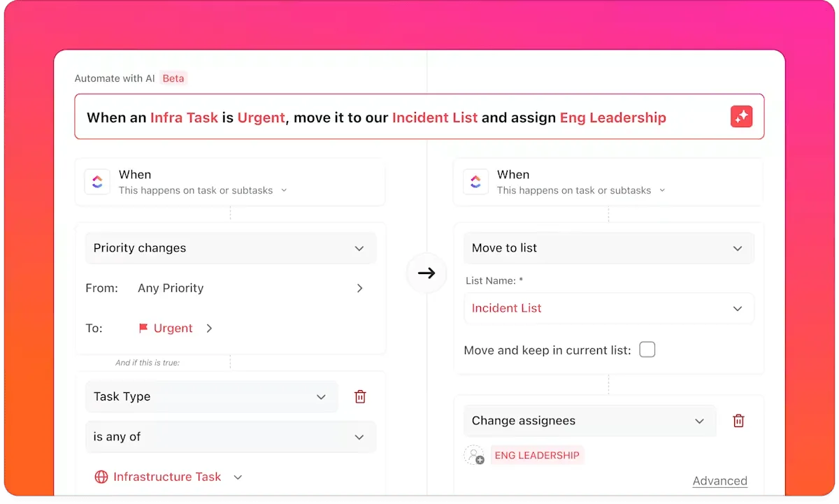Click the 'To:' label in the priority trigger
Image resolution: width=839 pixels, height=504 pixels.
point(94,328)
